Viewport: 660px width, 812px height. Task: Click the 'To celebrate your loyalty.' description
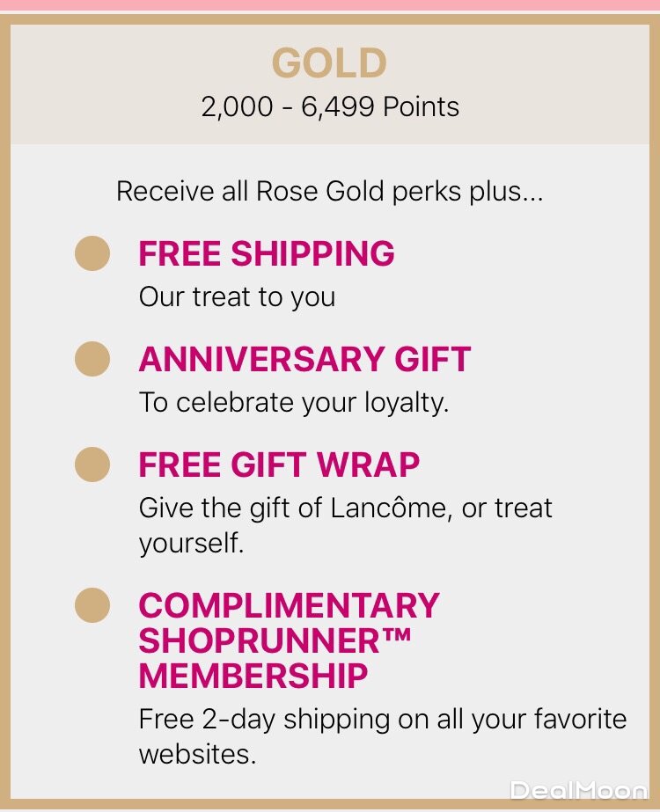click(x=294, y=402)
